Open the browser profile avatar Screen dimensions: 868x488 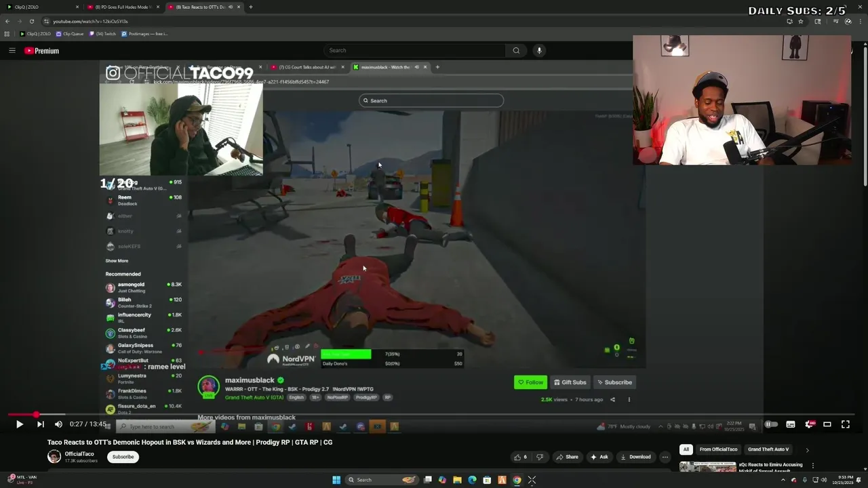point(848,21)
